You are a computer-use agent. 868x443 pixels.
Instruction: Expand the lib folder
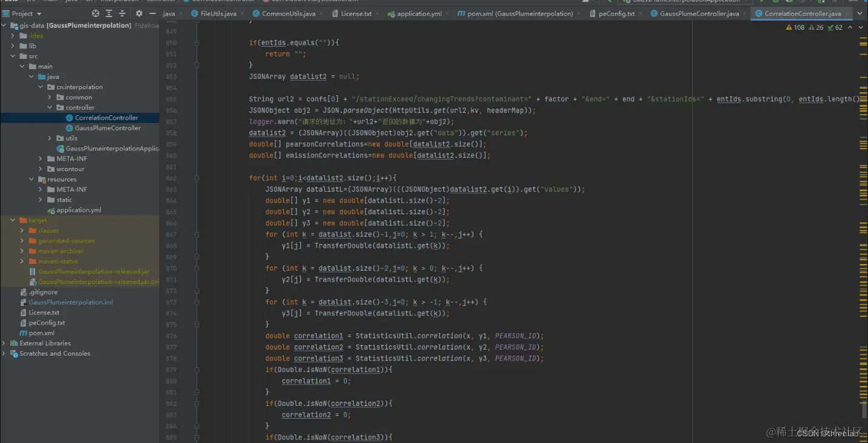click(x=13, y=46)
